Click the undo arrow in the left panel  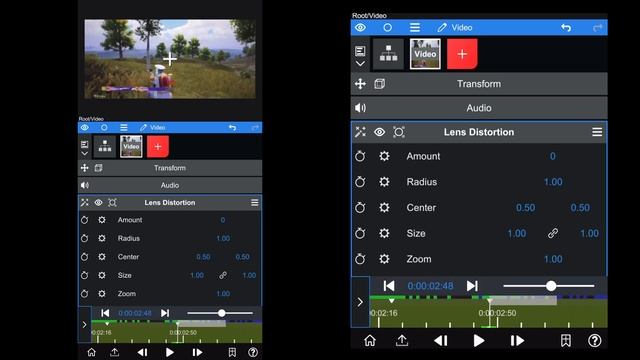(x=232, y=127)
